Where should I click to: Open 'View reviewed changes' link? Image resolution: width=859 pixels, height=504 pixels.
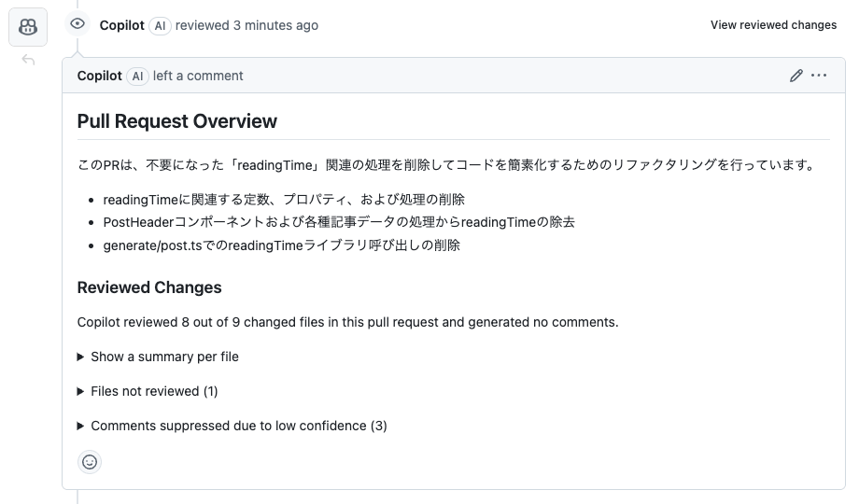tap(773, 25)
